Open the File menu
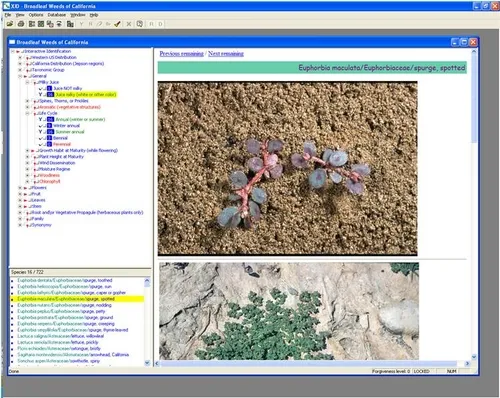The height and width of the screenshot is (398, 500). [x=8, y=15]
